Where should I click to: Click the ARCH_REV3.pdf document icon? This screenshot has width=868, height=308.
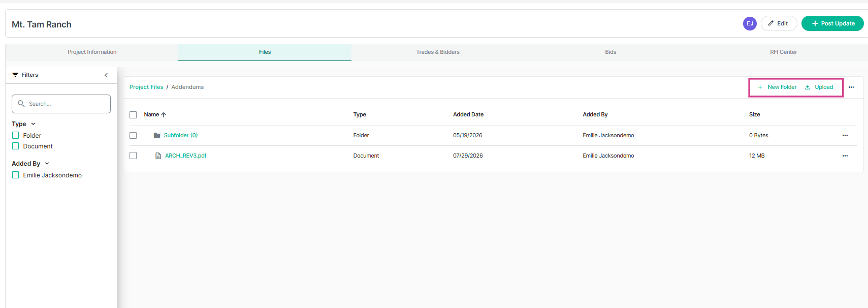[158, 156]
